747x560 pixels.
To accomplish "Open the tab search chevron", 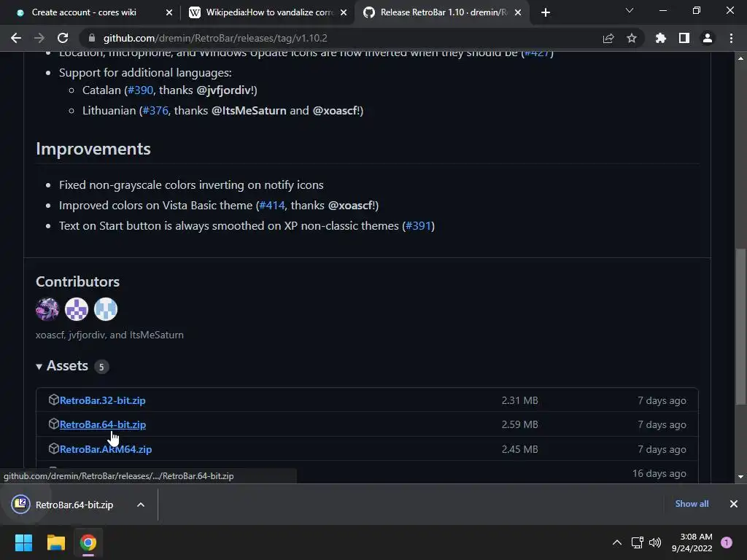I will [630, 10].
